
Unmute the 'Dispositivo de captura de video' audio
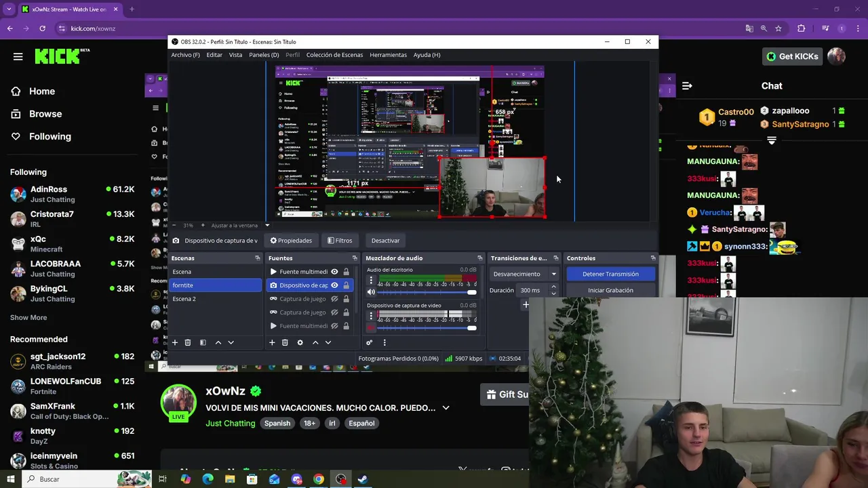point(371,328)
